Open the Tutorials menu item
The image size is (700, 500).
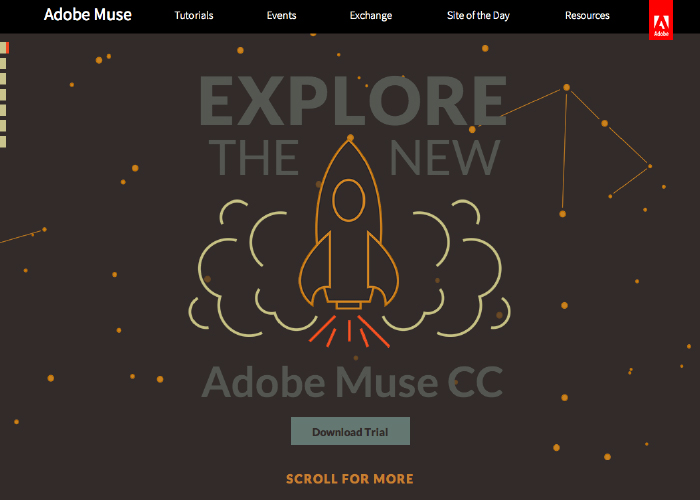click(x=194, y=15)
